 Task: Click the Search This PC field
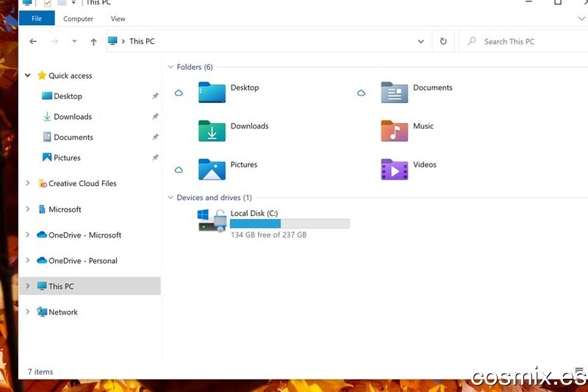pos(523,41)
